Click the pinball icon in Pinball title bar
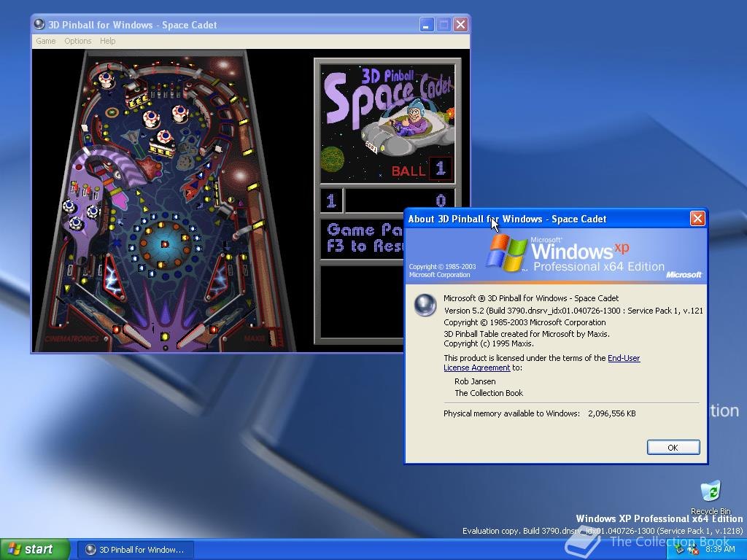The width and height of the screenshot is (747, 560). 39,24
